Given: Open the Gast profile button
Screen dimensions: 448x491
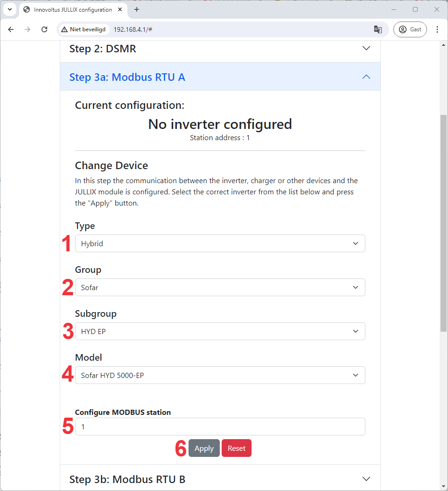Looking at the screenshot, I should coord(410,29).
